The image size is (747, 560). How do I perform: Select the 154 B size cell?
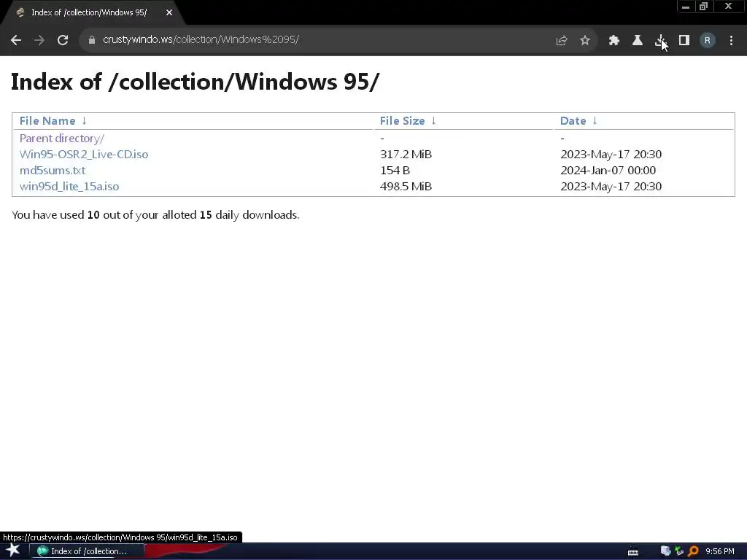click(395, 171)
